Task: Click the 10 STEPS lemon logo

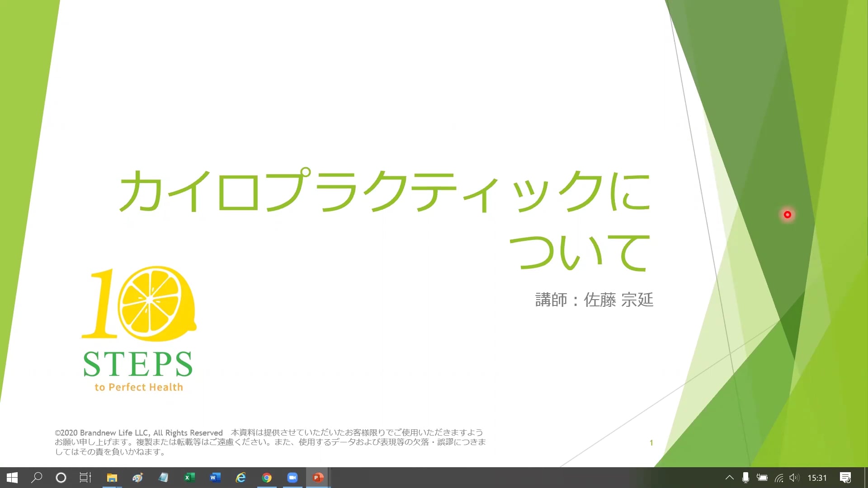Action: 139,329
